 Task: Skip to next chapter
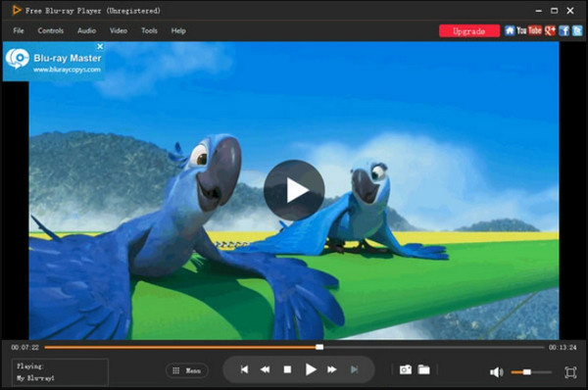(354, 369)
